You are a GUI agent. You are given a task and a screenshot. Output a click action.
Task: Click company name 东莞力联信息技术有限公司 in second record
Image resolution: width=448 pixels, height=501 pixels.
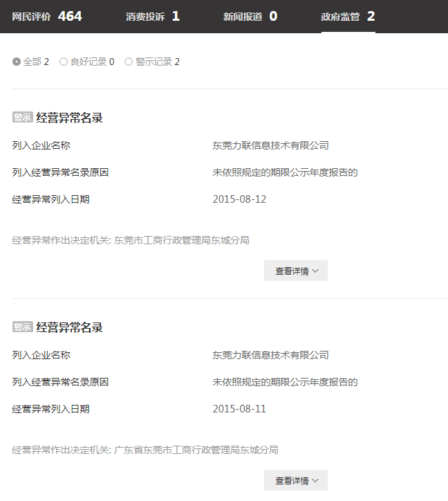pyautogui.click(x=271, y=355)
